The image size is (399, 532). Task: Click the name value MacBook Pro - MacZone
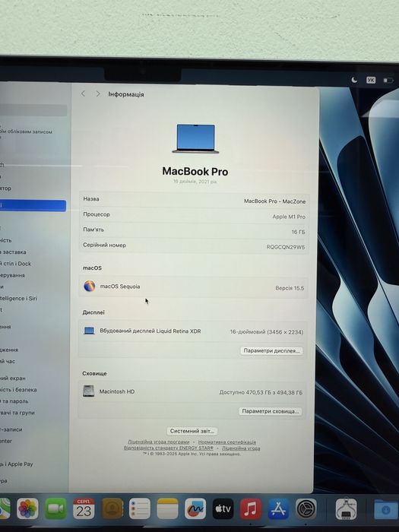275,201
